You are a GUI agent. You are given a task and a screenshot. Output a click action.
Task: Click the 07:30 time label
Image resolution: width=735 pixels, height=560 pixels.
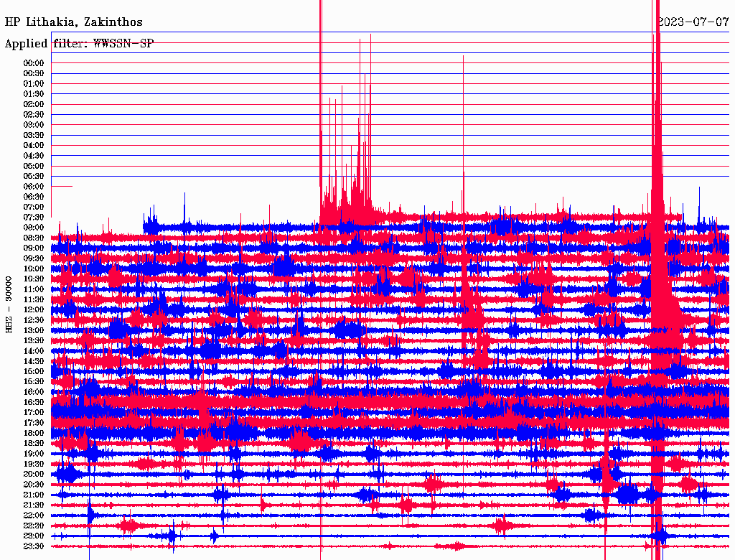tap(34, 218)
